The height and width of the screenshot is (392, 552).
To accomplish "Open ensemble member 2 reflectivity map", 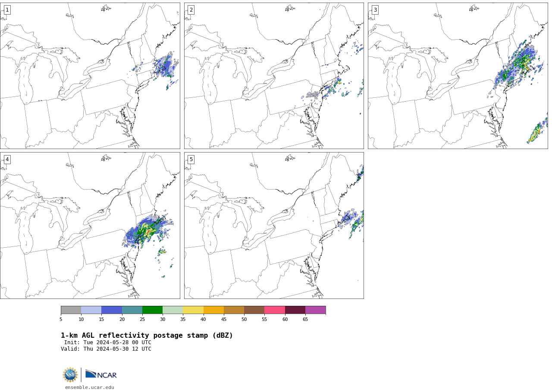I will [274, 76].
